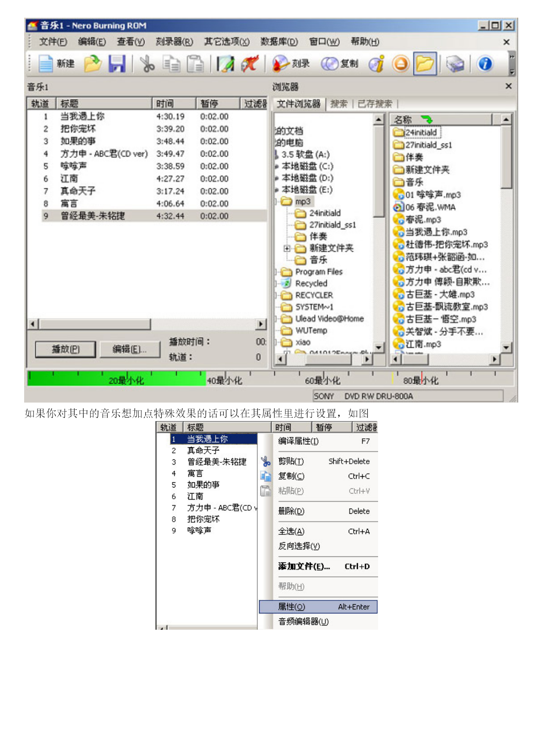Choose recorder using the drive icon
The image size is (535, 756).
tap(455, 64)
